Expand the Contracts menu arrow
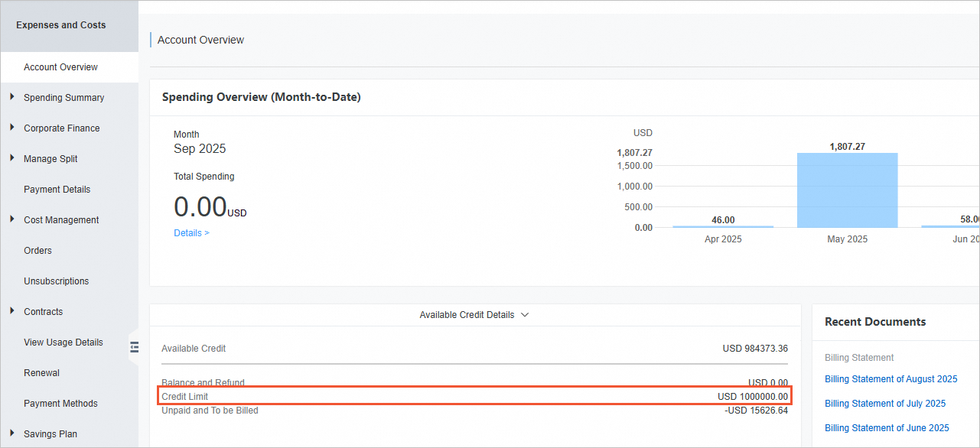The width and height of the screenshot is (980, 448). point(11,311)
